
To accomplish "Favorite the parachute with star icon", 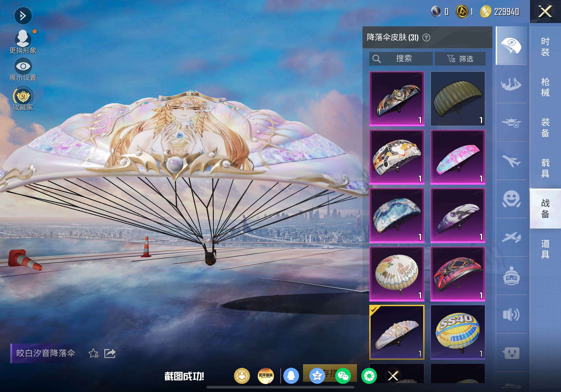I will (93, 353).
